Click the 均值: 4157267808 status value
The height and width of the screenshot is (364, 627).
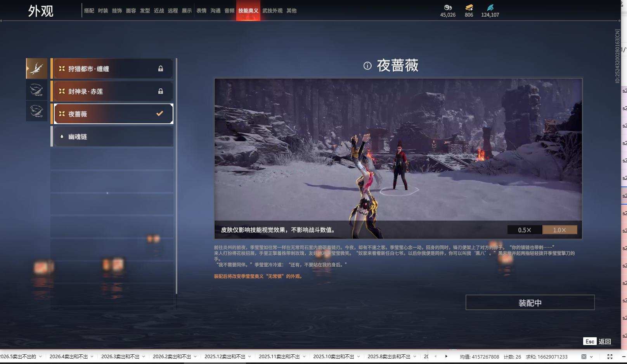479,357
